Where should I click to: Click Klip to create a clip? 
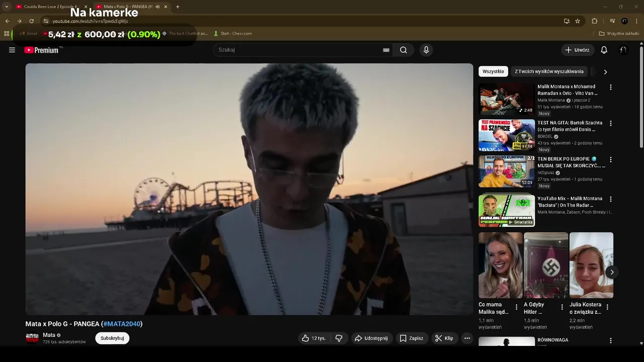pos(444,338)
